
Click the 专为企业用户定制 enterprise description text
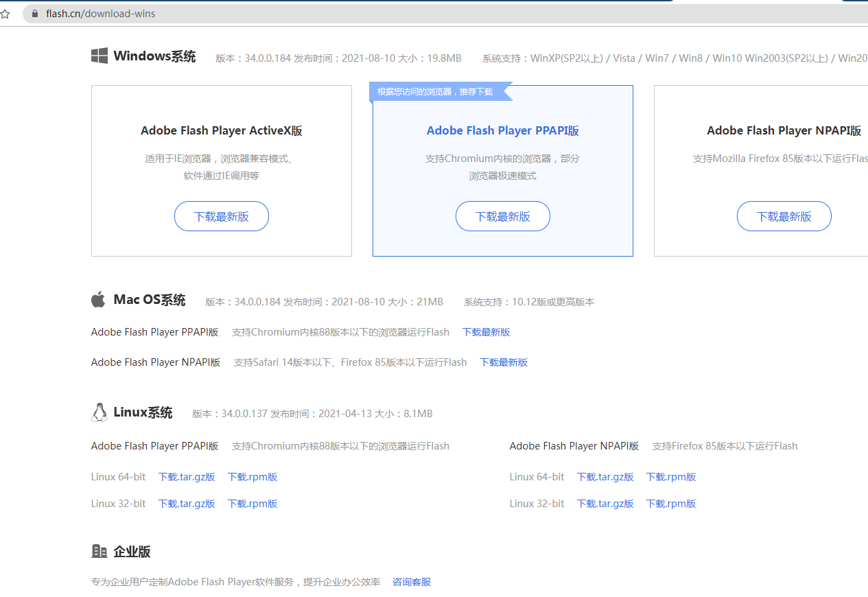click(x=235, y=582)
